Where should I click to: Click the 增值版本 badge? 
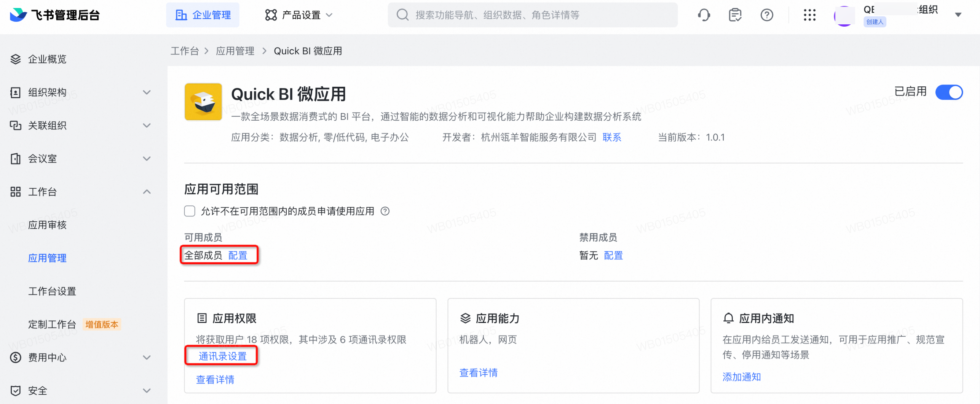(102, 324)
